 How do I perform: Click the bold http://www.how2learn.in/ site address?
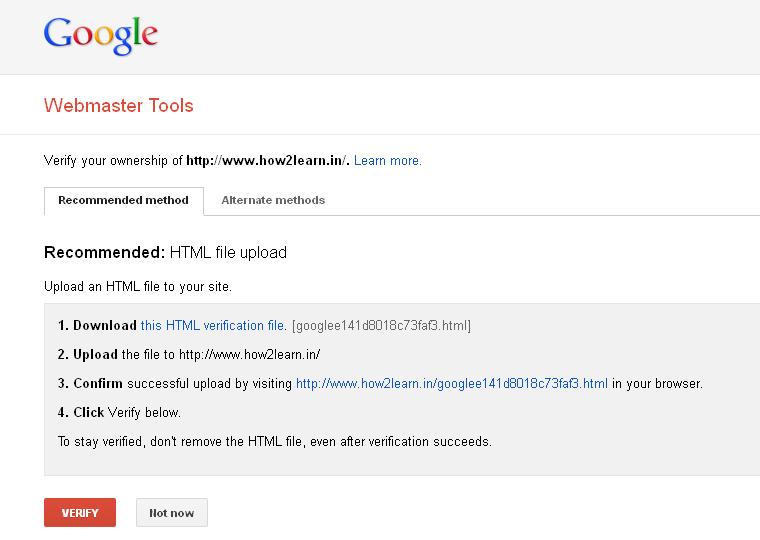268,160
